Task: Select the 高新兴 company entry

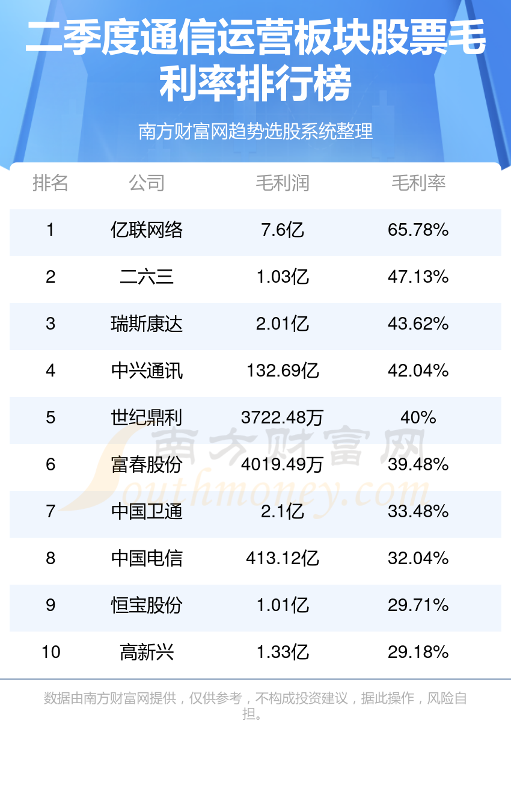Action: 147,652
